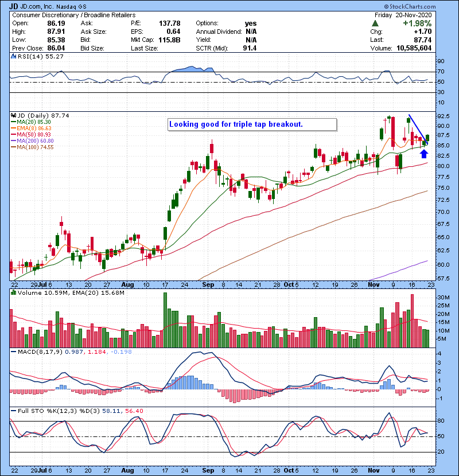
Task: Click the SCTR (Mid) value 91.4
Action: 250,48
